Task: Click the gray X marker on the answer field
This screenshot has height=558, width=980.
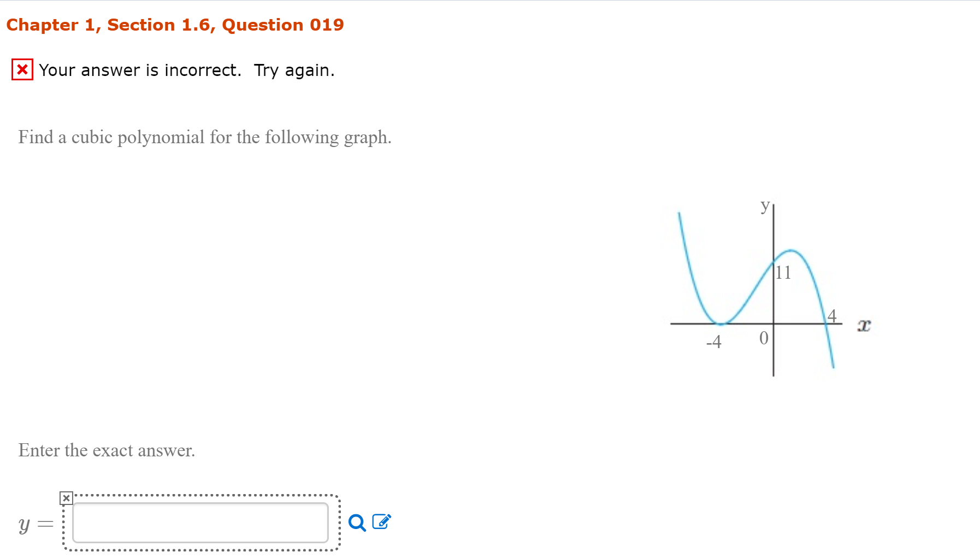Action: point(65,498)
